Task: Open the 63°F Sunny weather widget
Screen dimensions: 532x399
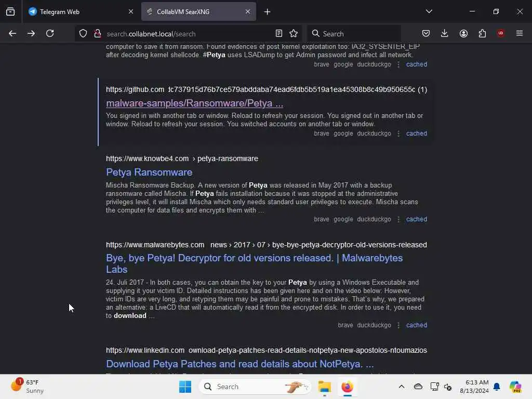Action: point(27,387)
